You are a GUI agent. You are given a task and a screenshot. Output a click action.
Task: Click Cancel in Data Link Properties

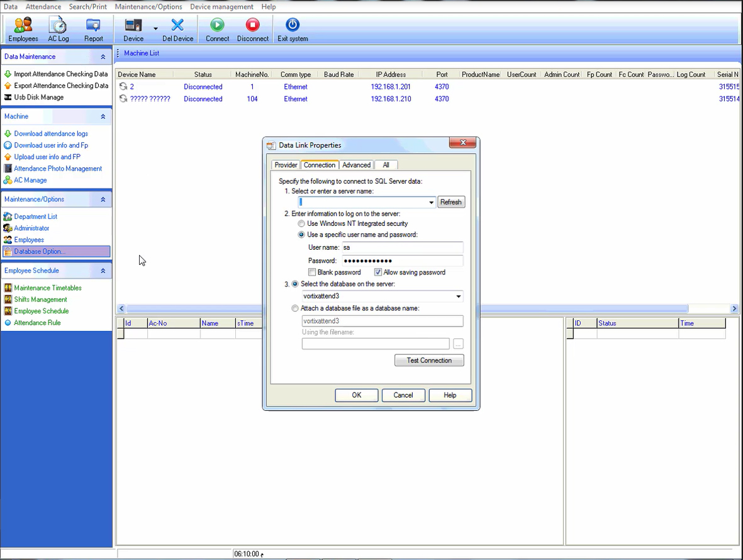click(x=403, y=395)
